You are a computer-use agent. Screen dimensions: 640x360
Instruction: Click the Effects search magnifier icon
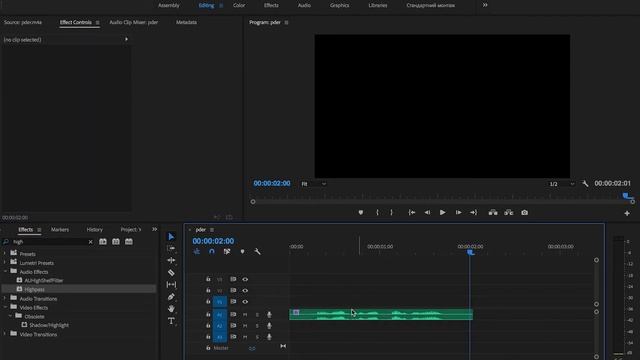point(6,242)
